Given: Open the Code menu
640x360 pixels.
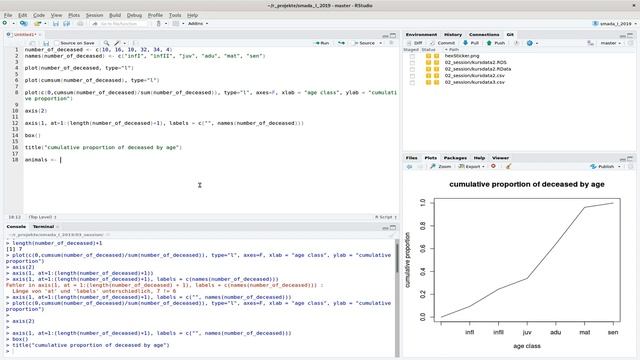Looking at the screenshot, I should pos(39,15).
